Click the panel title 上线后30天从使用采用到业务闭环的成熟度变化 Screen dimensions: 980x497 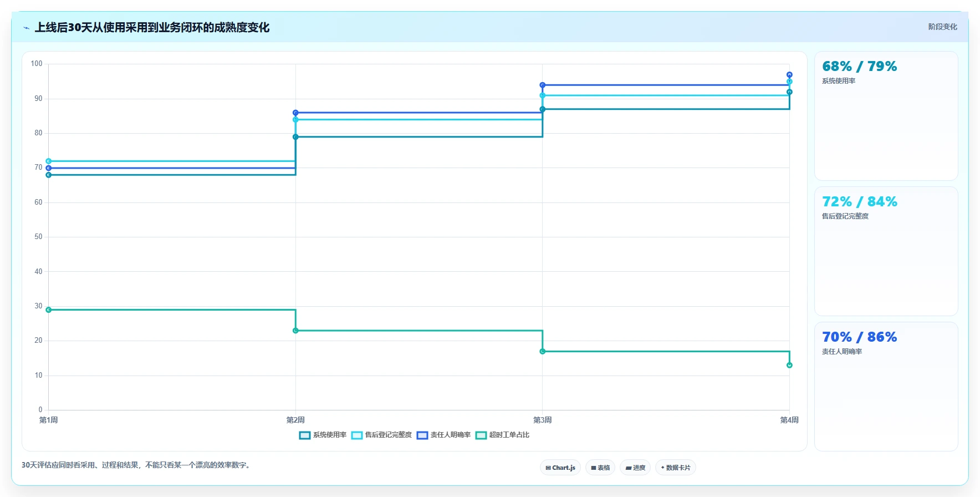(152, 27)
